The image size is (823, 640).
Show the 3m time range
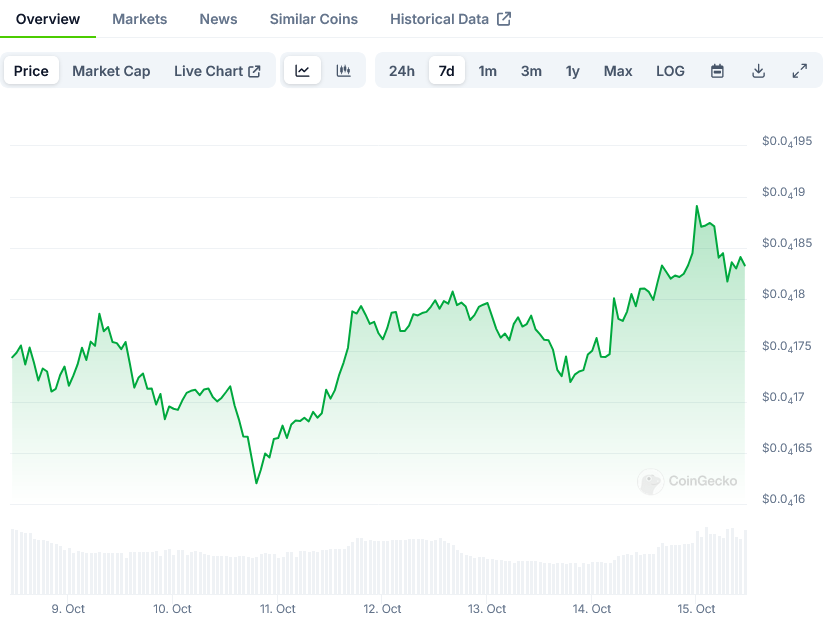[x=531, y=71]
